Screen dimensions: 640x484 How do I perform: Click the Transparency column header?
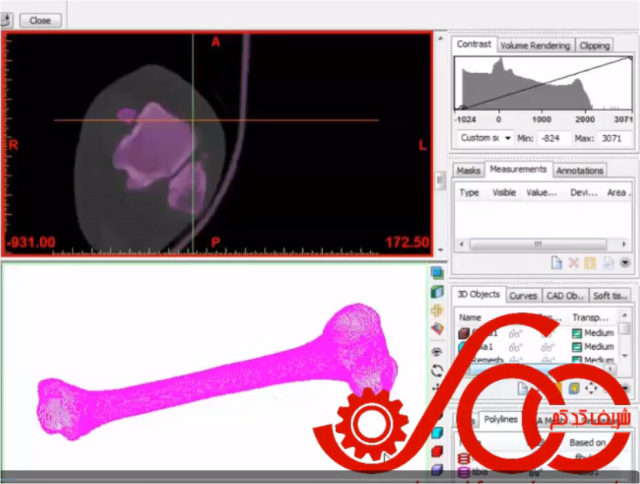pos(590,317)
